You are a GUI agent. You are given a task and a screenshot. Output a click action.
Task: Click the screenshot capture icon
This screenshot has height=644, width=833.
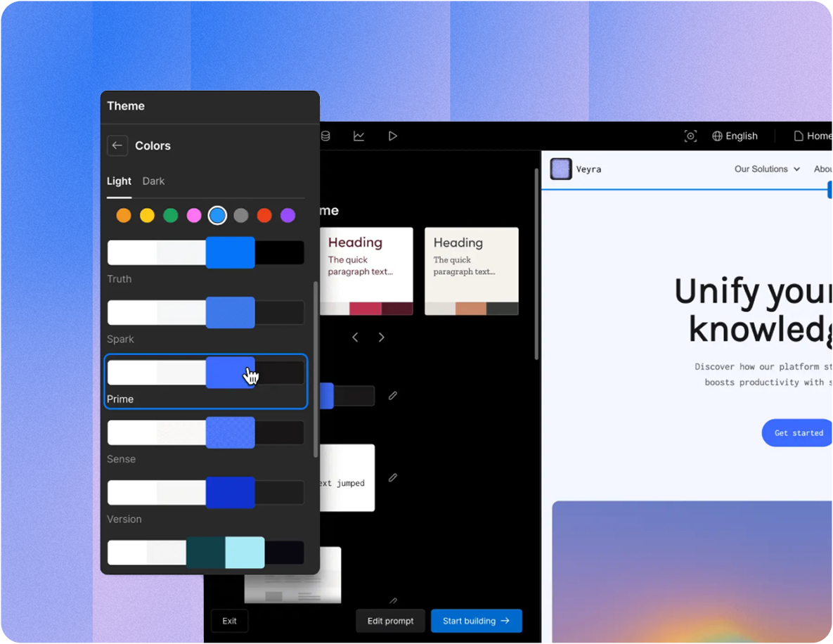click(x=690, y=136)
